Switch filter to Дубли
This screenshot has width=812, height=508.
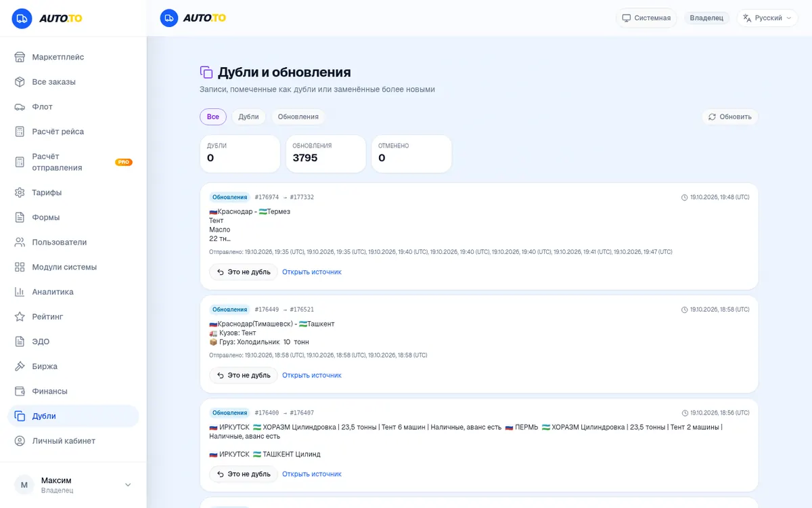248,117
